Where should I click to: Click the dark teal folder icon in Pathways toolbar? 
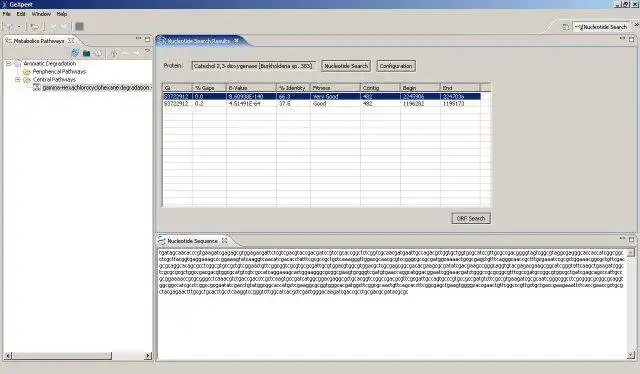[87, 53]
